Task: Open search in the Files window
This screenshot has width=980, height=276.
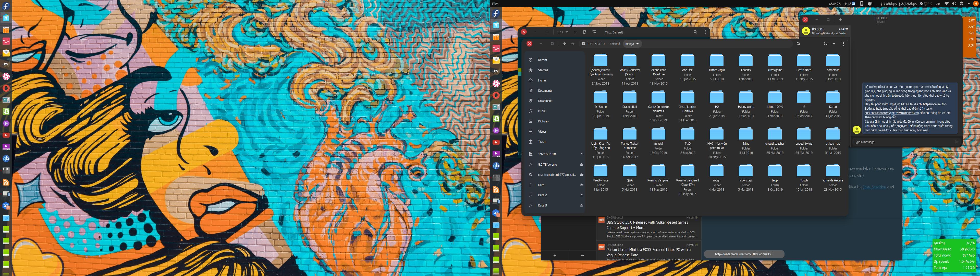Action: pos(799,44)
